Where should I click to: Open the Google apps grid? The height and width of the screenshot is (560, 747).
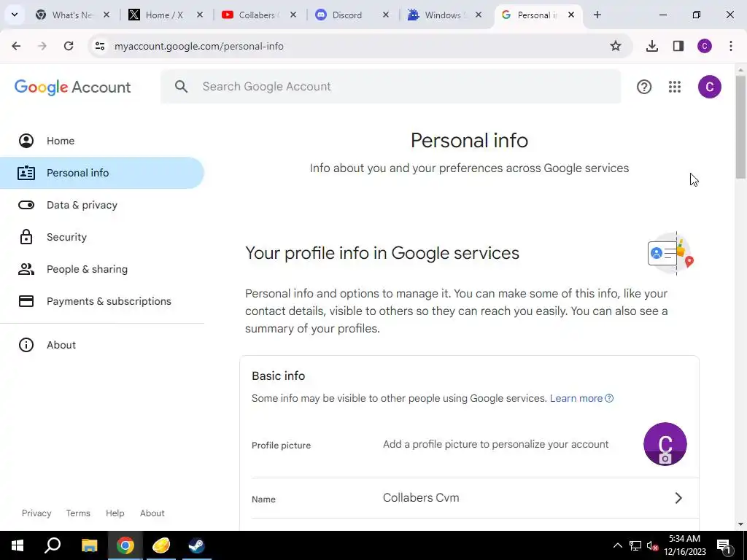coord(675,87)
